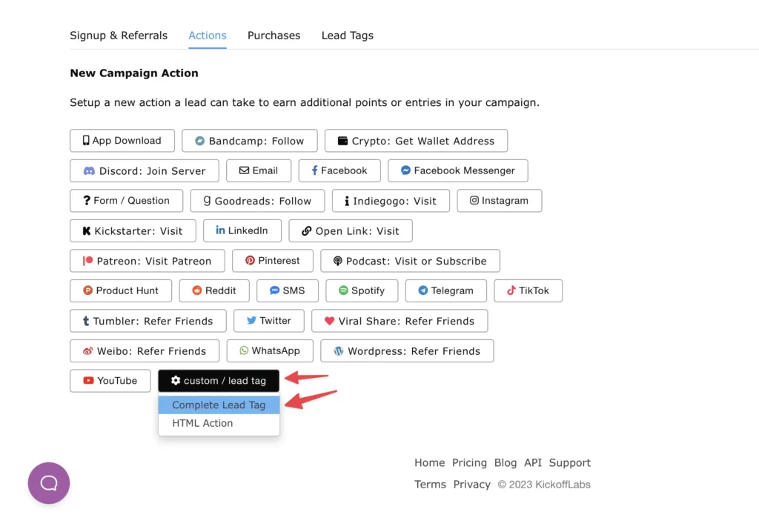Choose the Product Hunt action
Image resolution: width=759 pixels, height=532 pixels.
(121, 291)
